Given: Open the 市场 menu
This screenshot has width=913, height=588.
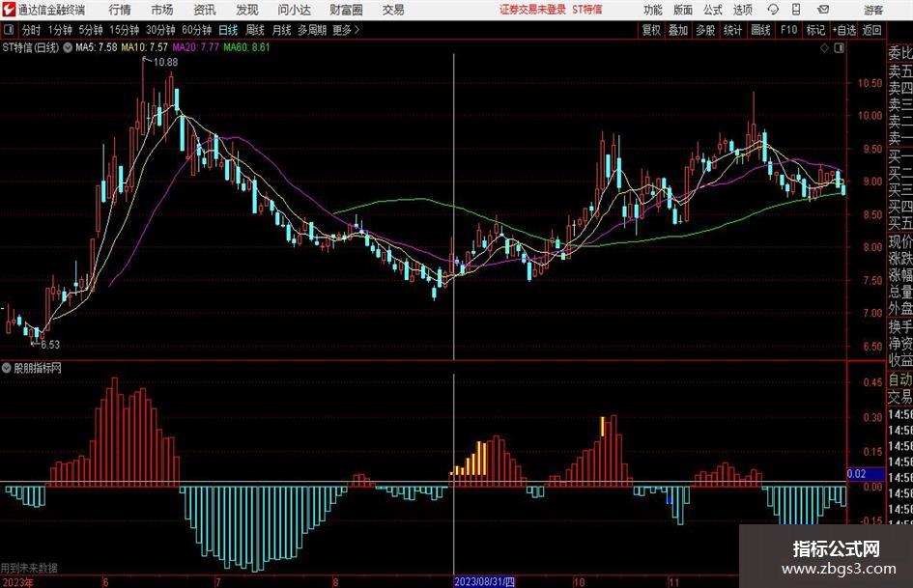Looking at the screenshot, I should pyautogui.click(x=162, y=10).
